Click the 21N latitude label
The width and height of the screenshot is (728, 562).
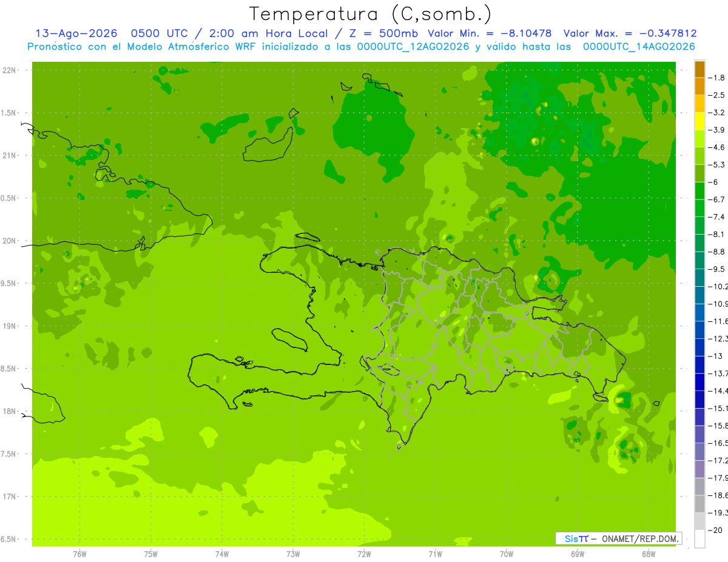[10, 156]
